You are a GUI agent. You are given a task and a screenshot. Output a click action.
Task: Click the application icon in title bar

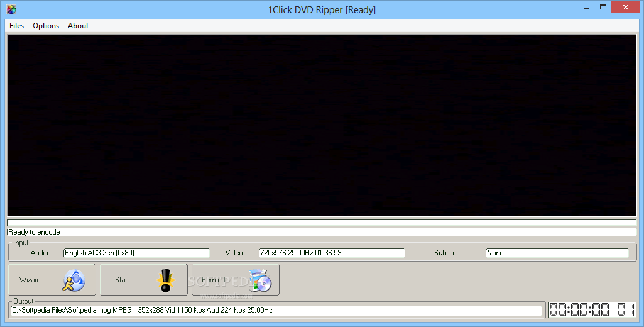pyautogui.click(x=11, y=9)
